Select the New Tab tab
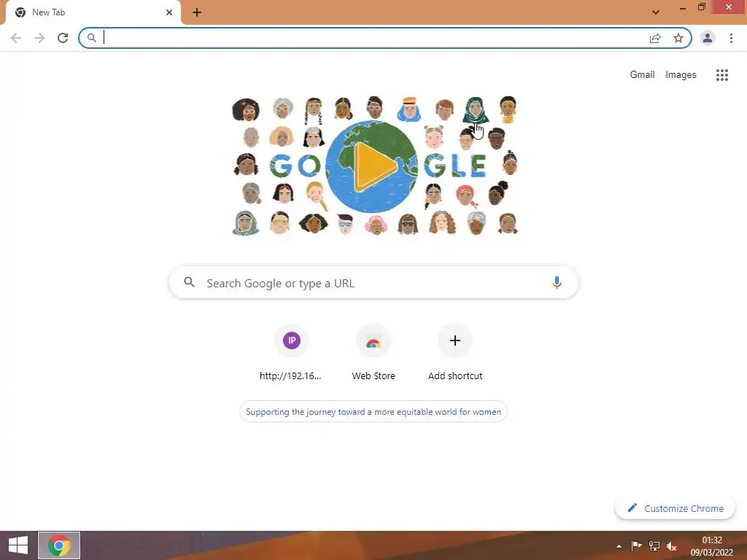The width and height of the screenshot is (747, 560). [93, 13]
